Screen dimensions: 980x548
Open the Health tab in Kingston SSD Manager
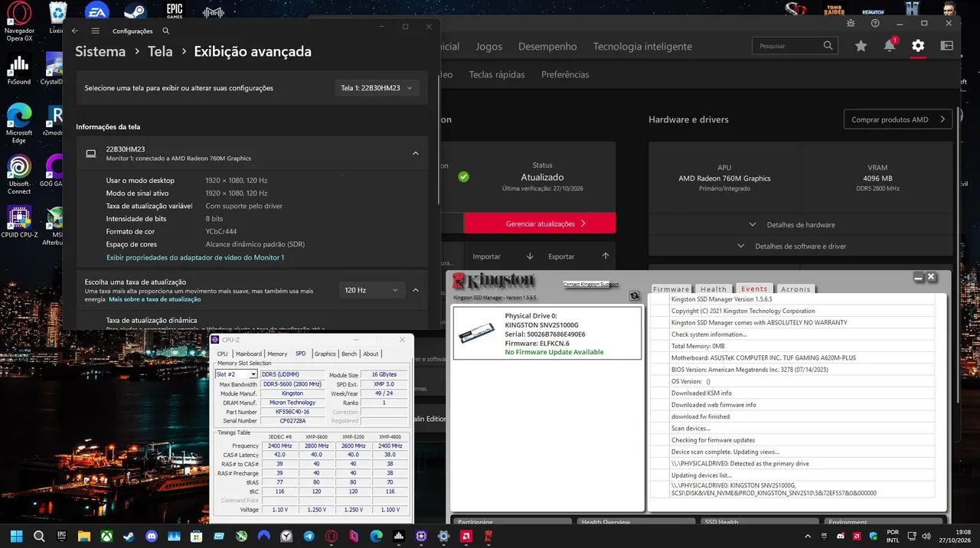[714, 289]
